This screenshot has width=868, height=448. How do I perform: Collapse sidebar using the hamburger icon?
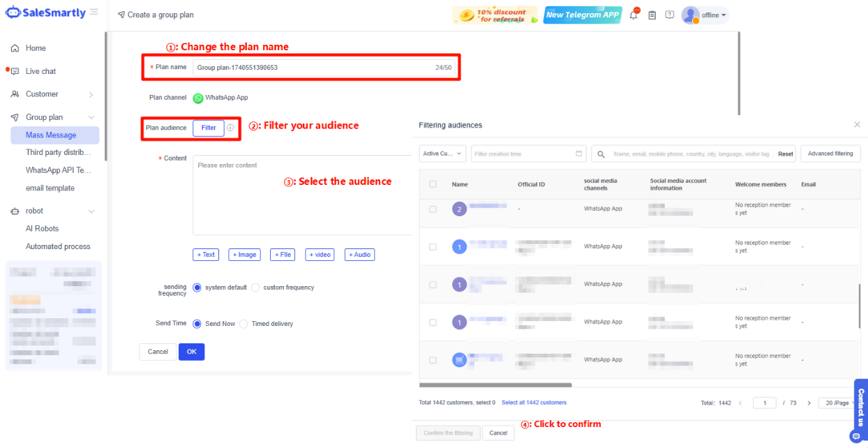click(x=94, y=13)
